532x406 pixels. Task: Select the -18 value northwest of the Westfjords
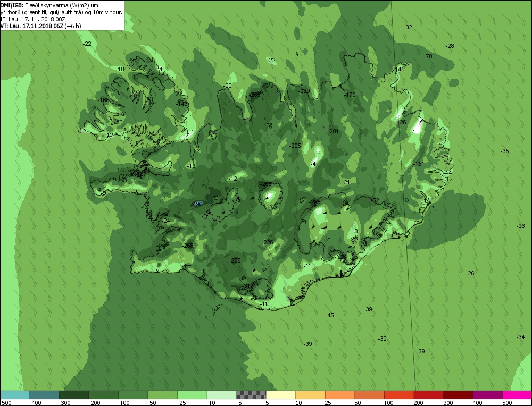click(x=120, y=69)
